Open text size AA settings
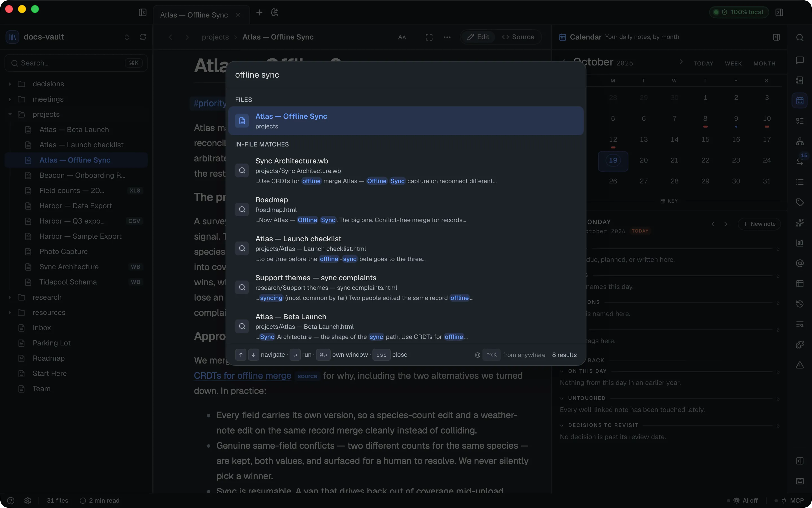Screen dimensions: 812x508 pyautogui.click(x=402, y=37)
